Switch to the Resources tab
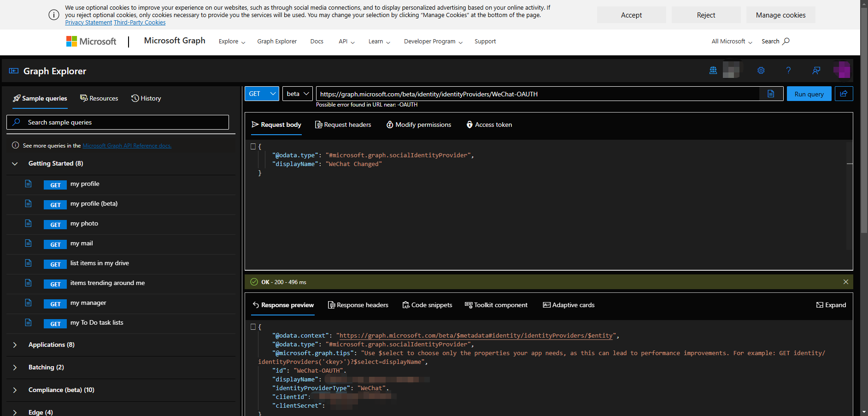Image resolution: width=868 pixels, height=416 pixels. (x=99, y=98)
